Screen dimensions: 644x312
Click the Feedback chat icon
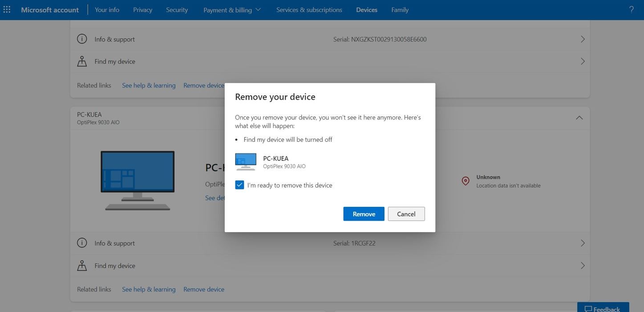pyautogui.click(x=588, y=309)
